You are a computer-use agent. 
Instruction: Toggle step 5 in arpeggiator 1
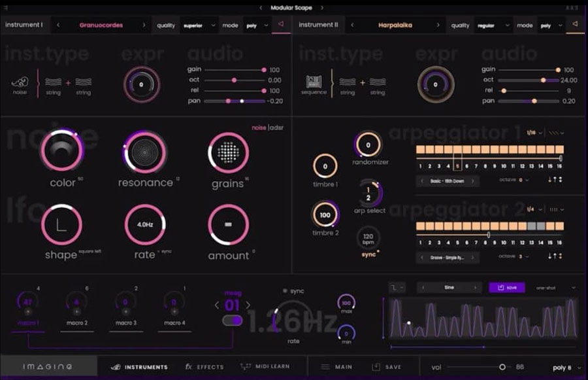click(457, 149)
